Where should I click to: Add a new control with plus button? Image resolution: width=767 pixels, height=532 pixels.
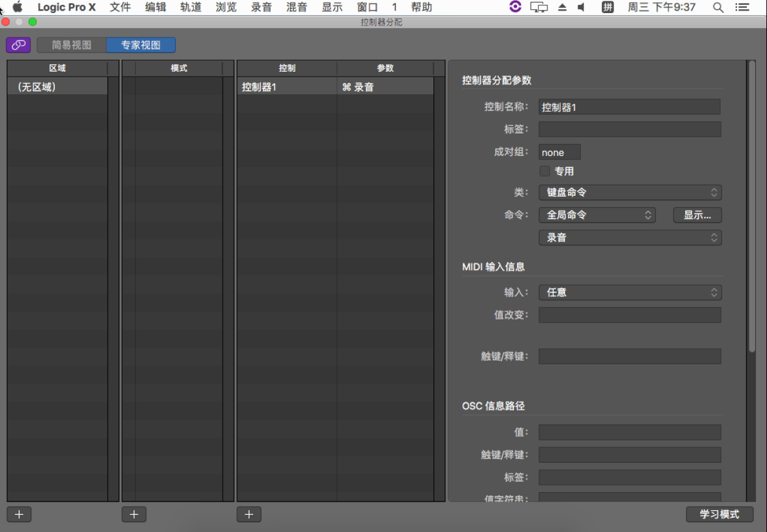coord(249,515)
